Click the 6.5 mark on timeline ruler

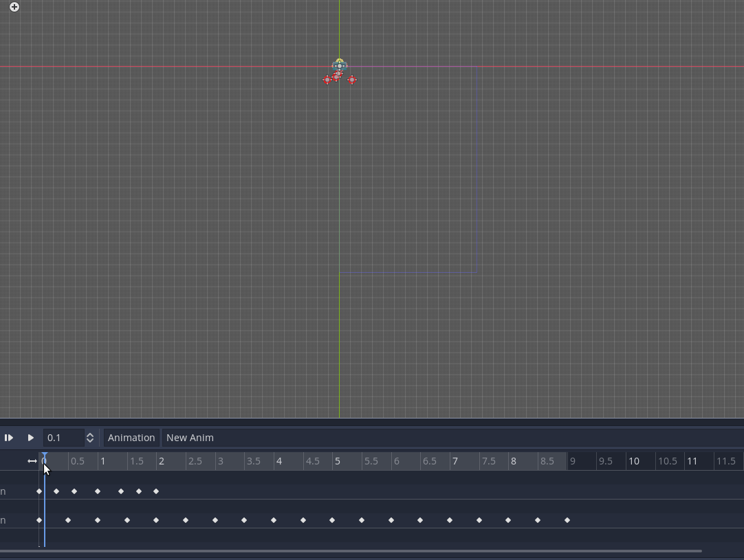click(429, 461)
